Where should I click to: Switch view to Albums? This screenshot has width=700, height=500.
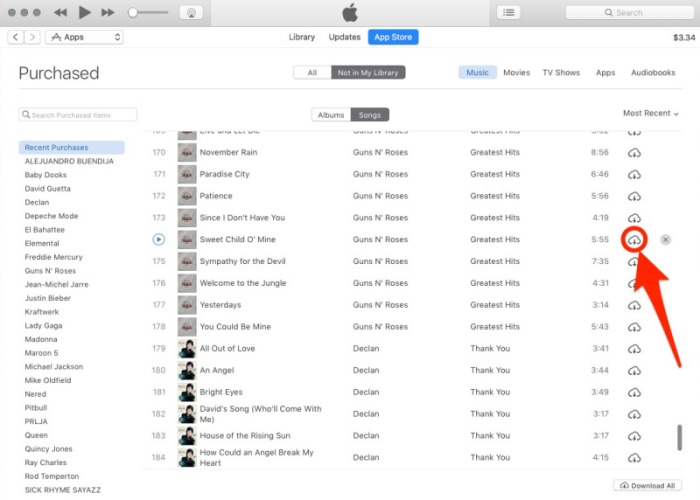[331, 115]
